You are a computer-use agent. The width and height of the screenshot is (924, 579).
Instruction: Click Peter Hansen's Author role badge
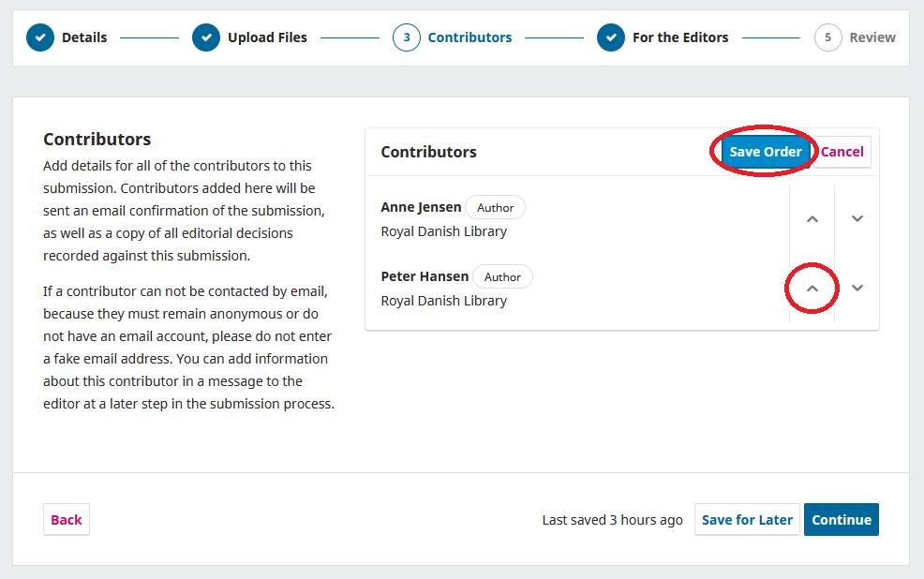coord(502,276)
